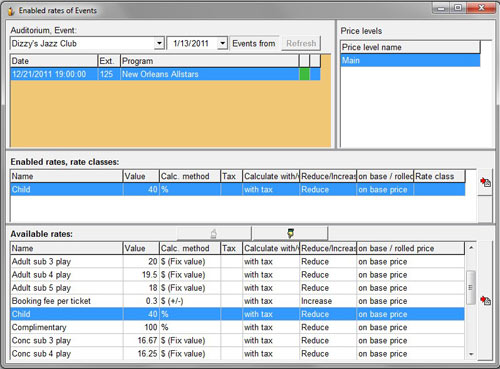Select Child row in Available rates list
500x369 pixels.
click(x=237, y=314)
